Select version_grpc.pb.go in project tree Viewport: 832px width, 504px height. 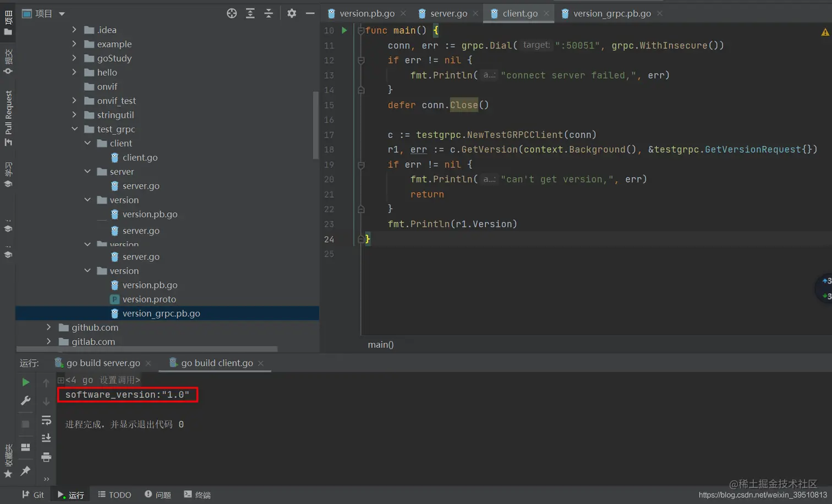[x=167, y=314]
